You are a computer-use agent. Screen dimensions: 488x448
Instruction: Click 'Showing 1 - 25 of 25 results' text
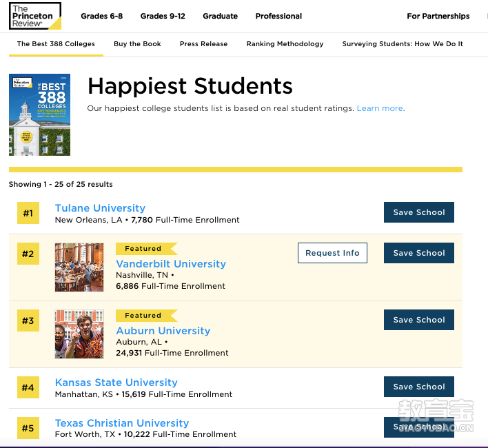(x=61, y=184)
